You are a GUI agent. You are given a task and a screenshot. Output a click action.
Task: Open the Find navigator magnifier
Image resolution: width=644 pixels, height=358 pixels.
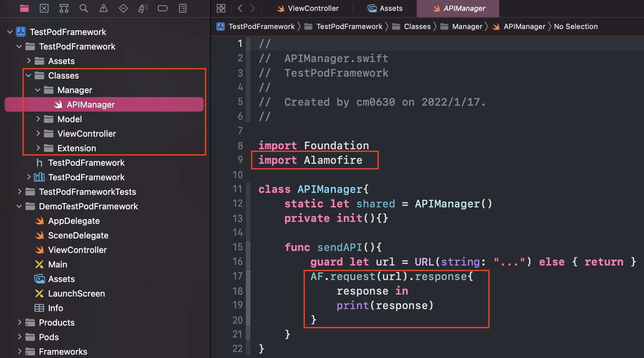point(84,8)
